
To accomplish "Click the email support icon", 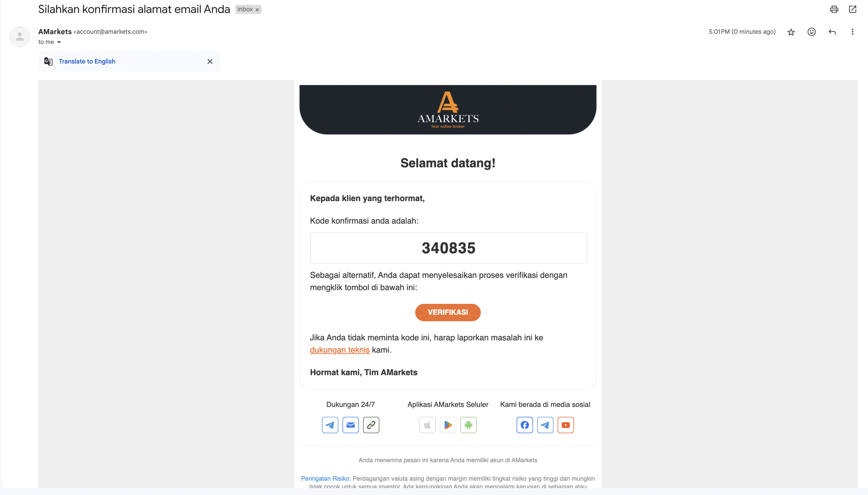I will (351, 425).
